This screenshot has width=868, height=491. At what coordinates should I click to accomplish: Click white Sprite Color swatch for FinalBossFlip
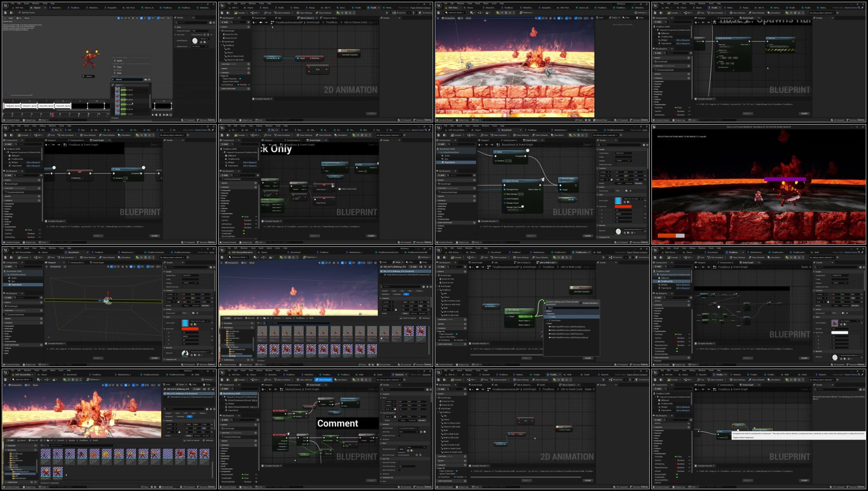839,333
